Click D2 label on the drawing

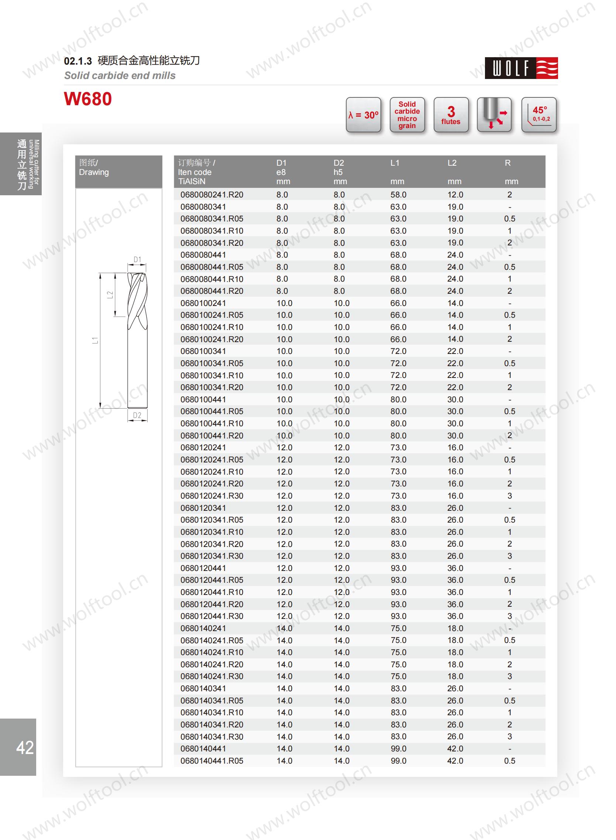point(137,415)
